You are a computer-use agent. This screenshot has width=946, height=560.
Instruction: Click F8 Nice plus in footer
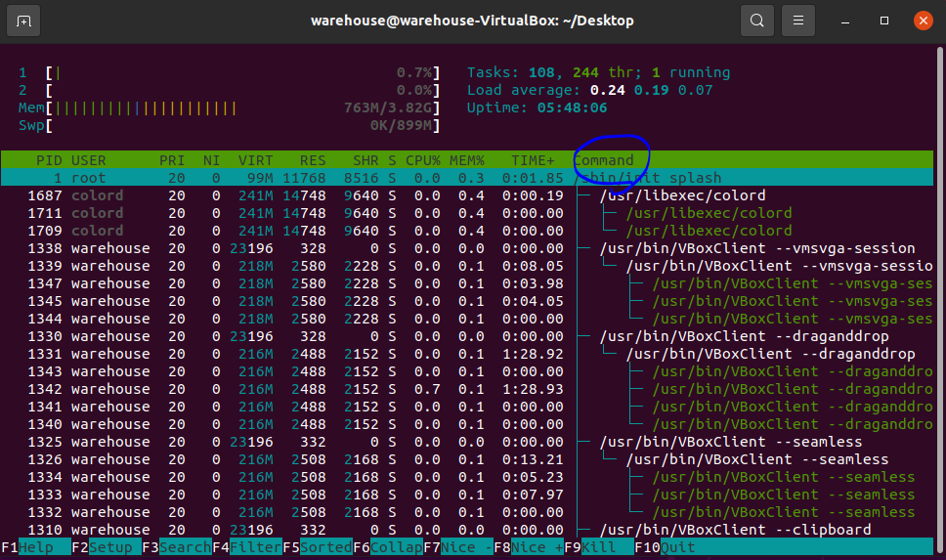point(529,547)
